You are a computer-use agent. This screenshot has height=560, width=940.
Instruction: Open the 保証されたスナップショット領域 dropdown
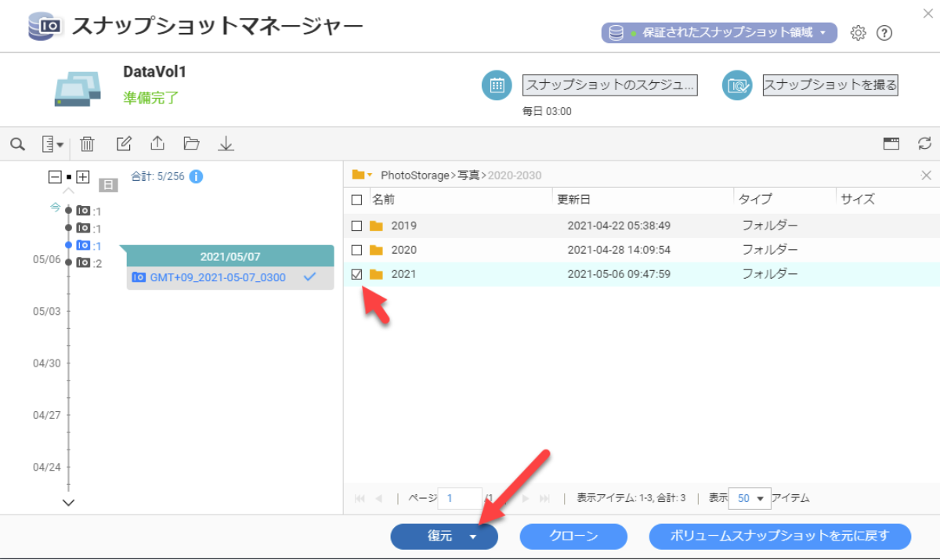[719, 33]
